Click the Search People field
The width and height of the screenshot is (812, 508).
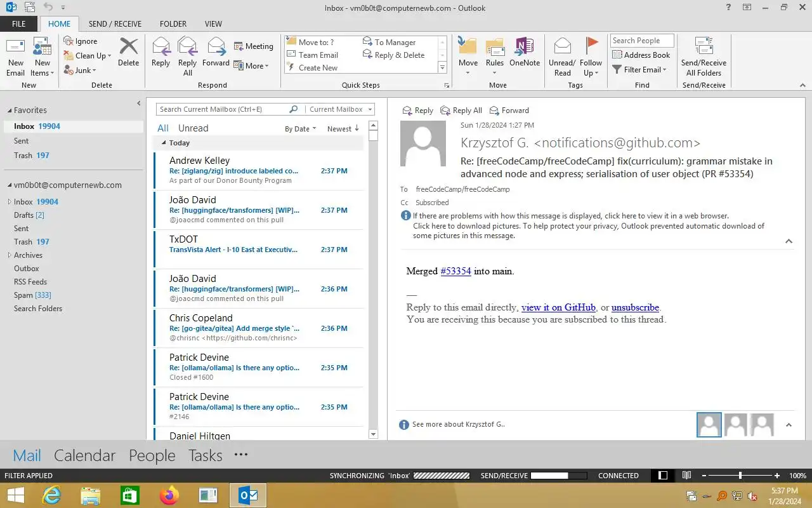tap(642, 41)
